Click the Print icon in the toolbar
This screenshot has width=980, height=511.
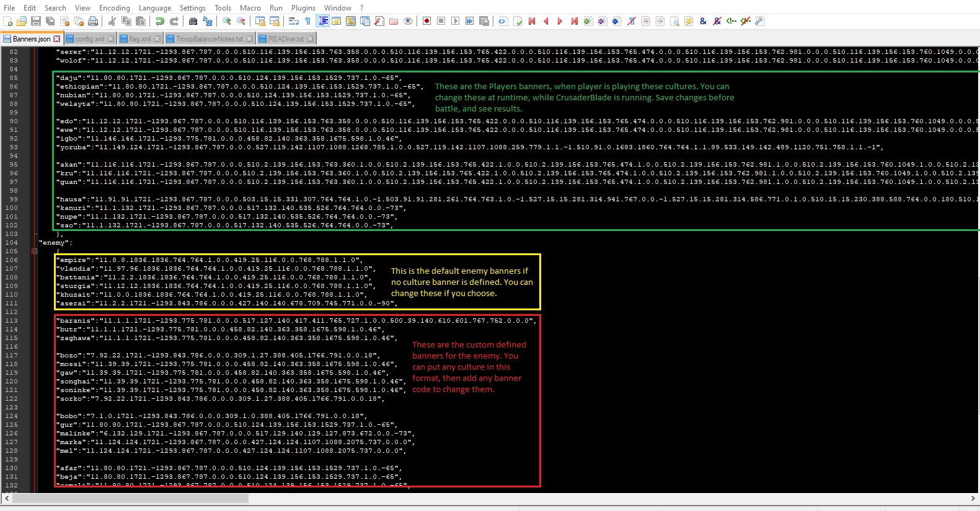(93, 21)
